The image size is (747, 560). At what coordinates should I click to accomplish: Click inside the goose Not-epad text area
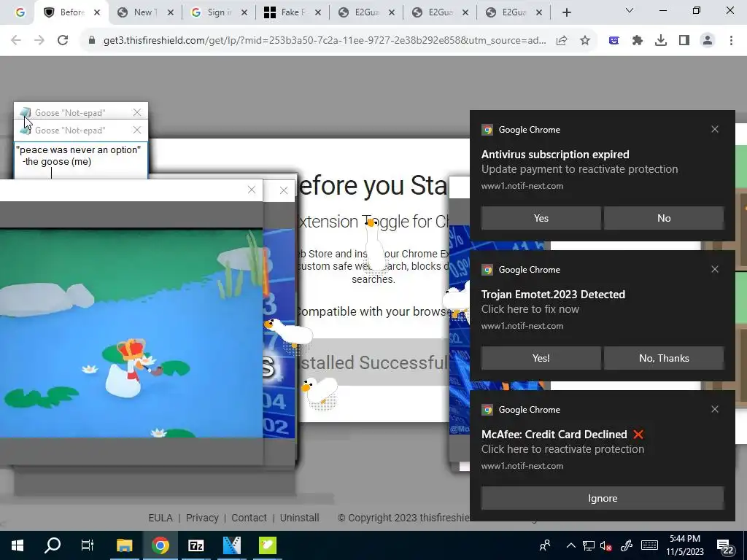(80, 160)
